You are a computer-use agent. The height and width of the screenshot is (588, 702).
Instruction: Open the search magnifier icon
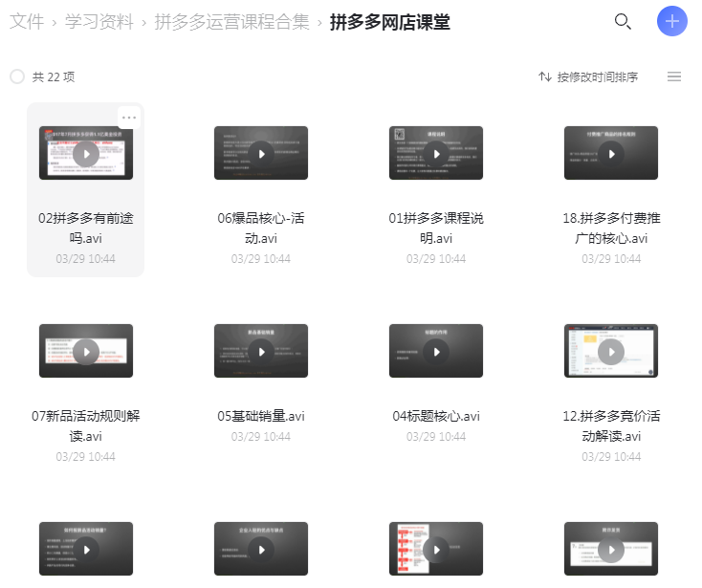[x=623, y=22]
